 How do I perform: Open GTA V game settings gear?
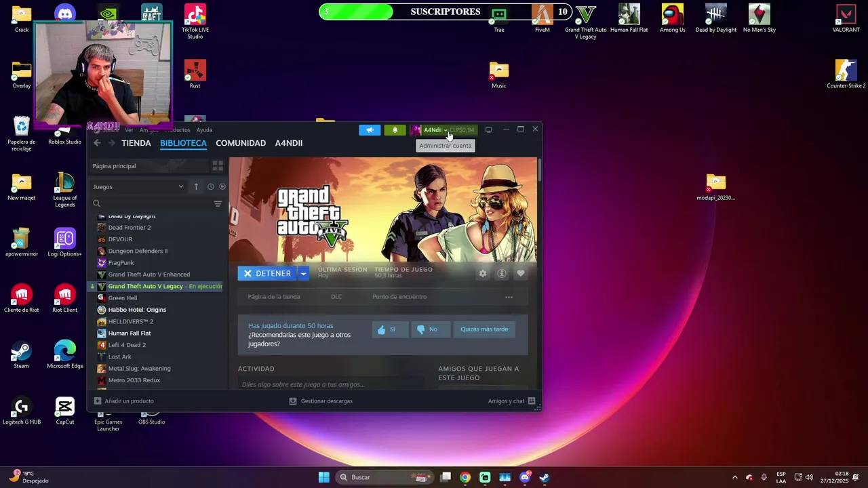coord(483,274)
